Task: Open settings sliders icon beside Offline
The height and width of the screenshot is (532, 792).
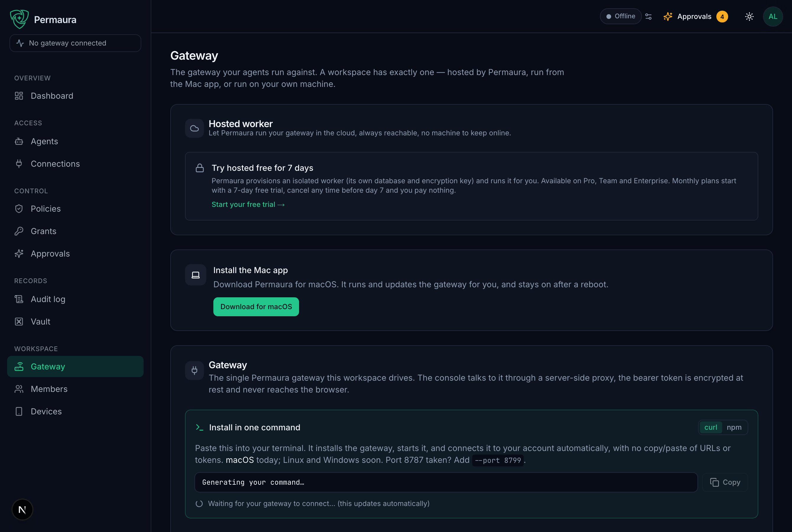Action: (x=648, y=16)
